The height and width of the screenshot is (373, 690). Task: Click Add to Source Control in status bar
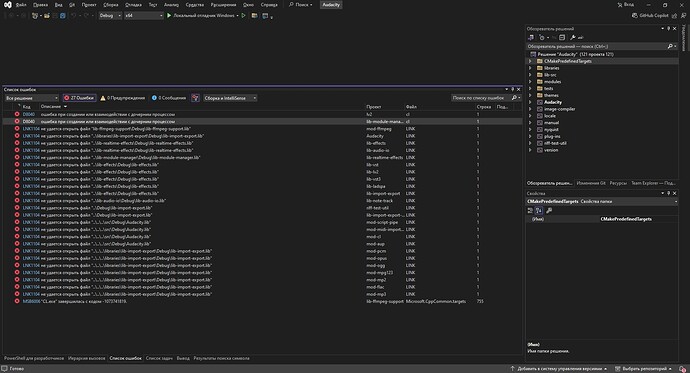(559, 369)
